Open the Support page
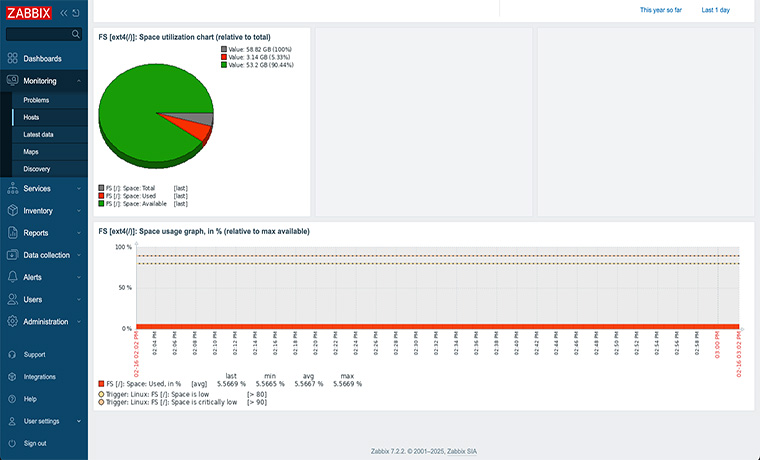 pyautogui.click(x=34, y=354)
